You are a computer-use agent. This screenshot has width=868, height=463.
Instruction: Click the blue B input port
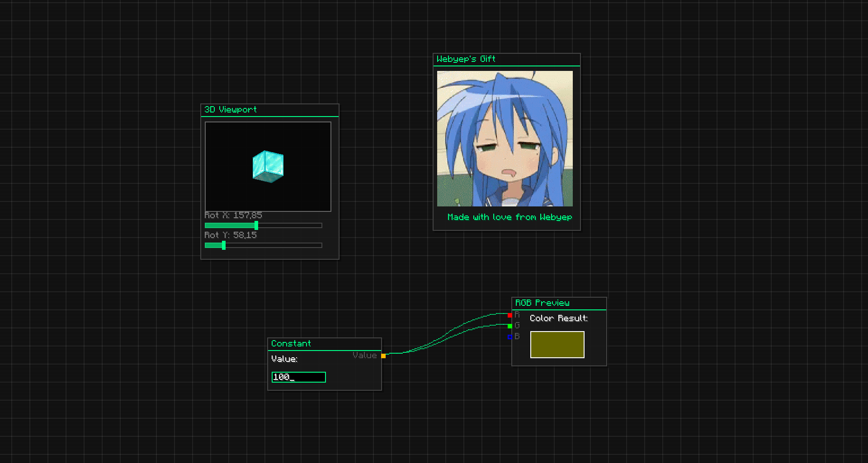click(x=510, y=337)
